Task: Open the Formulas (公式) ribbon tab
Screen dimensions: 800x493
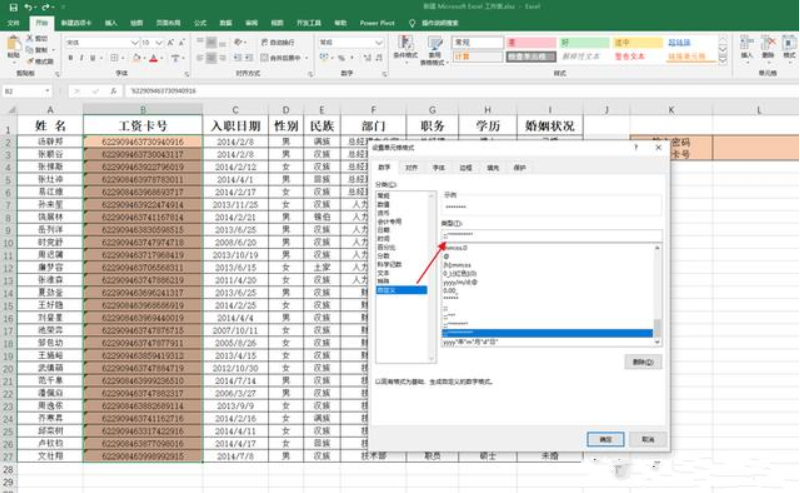Action: point(200,23)
